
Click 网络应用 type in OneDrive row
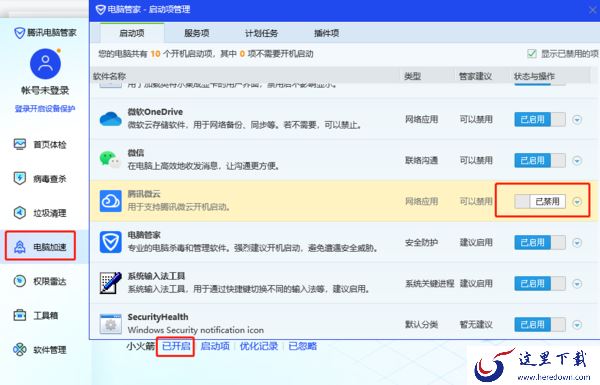tap(421, 119)
